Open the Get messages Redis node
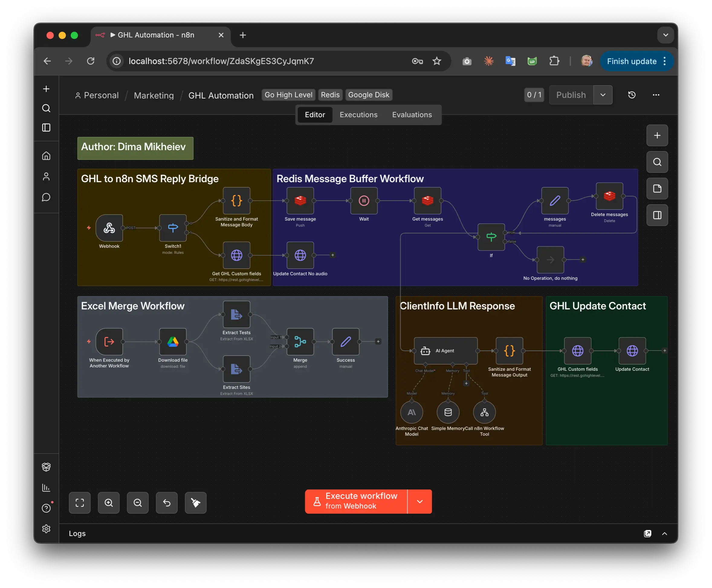This screenshot has width=712, height=588. (427, 201)
